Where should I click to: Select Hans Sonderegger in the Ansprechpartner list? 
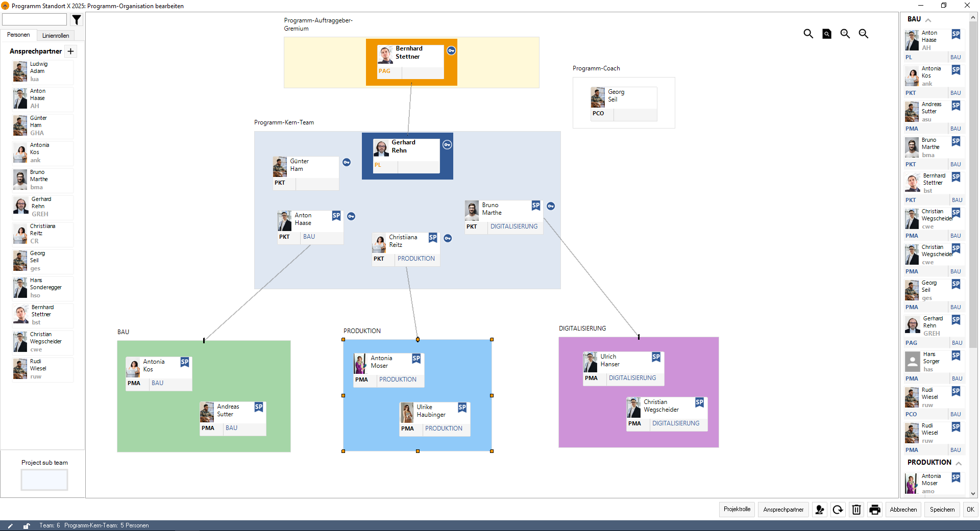[43, 288]
